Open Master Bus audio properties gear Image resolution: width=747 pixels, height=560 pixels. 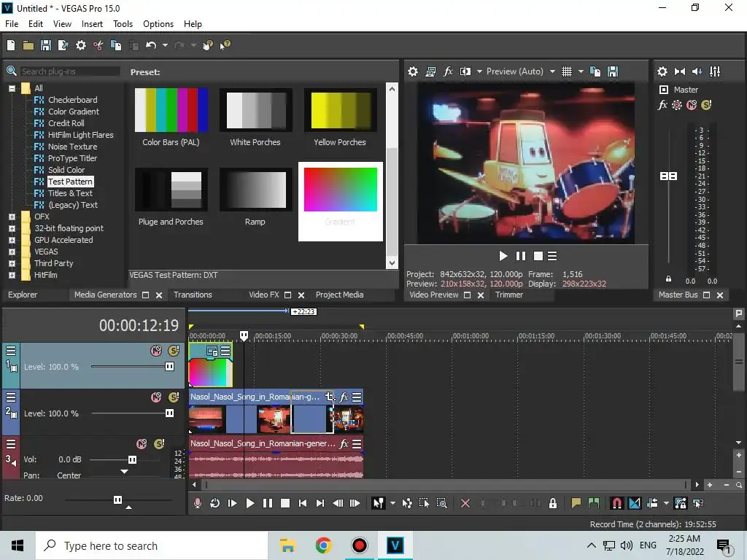pyautogui.click(x=662, y=71)
